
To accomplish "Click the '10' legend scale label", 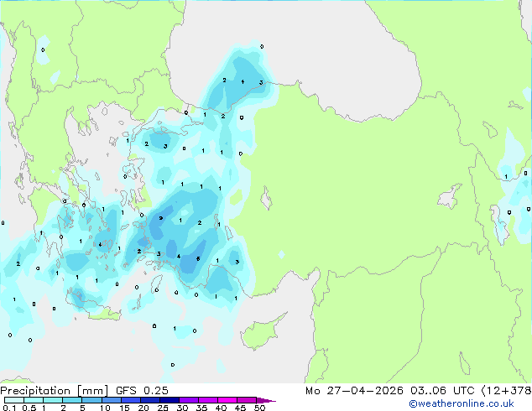I will point(105,408).
